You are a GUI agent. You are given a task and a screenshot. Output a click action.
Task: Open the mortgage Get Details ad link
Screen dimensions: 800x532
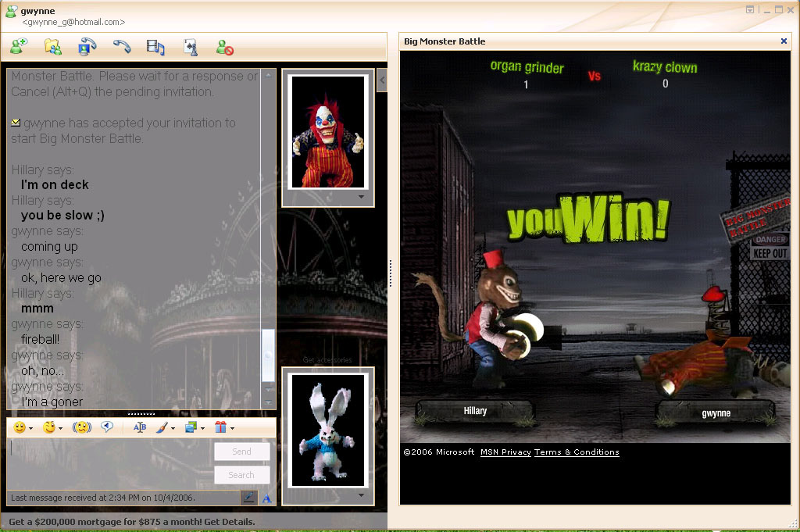click(x=131, y=522)
